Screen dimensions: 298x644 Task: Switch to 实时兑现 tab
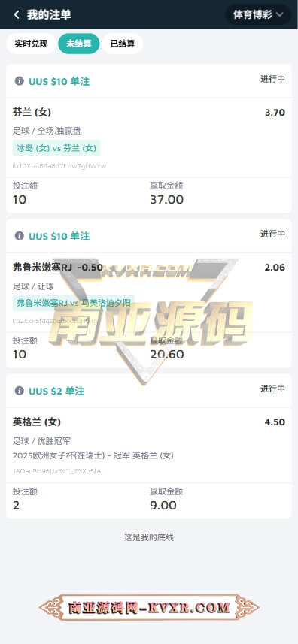(x=32, y=44)
